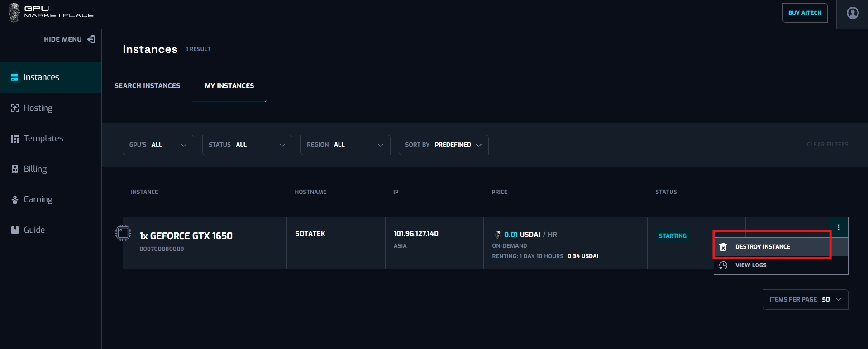Click the GPU chip icon for GTX 1650
The image size is (868, 349).
(123, 233)
